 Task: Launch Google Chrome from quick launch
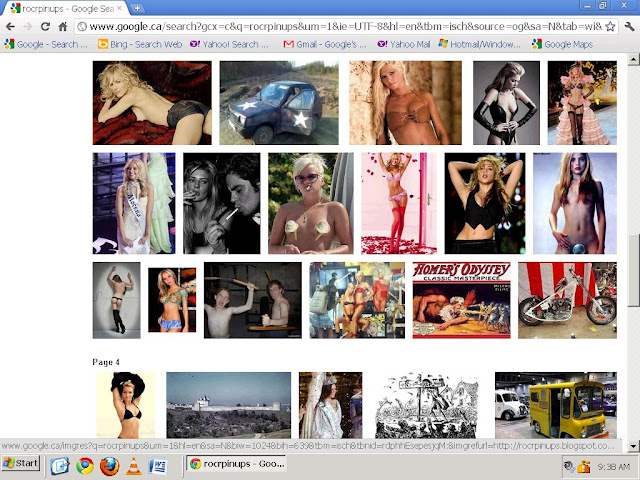pyautogui.click(x=84, y=466)
